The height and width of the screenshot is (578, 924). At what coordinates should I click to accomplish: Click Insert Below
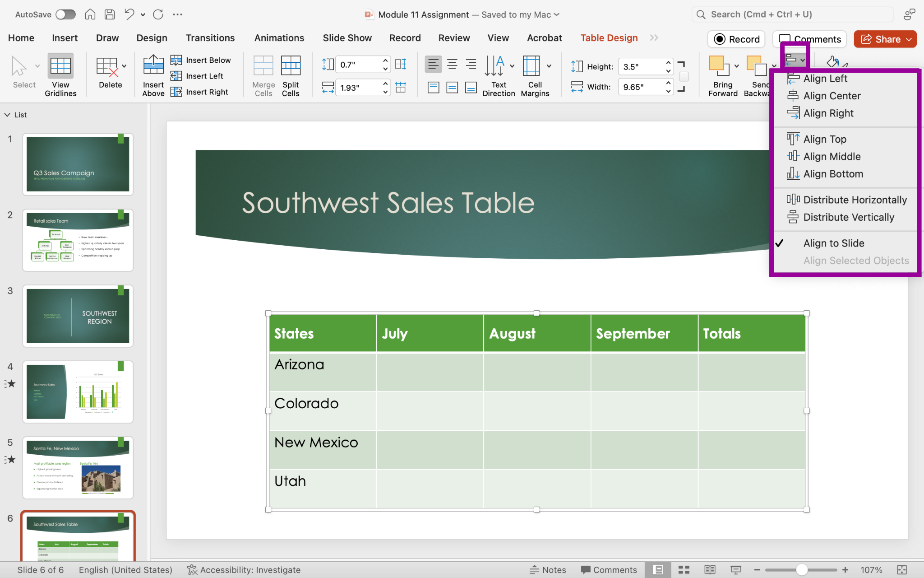(x=201, y=60)
